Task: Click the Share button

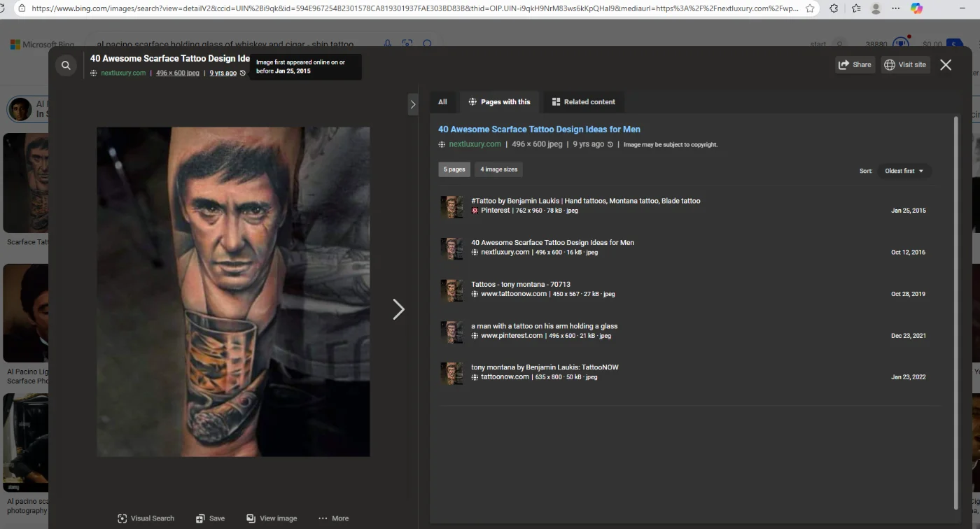Action: [855, 64]
